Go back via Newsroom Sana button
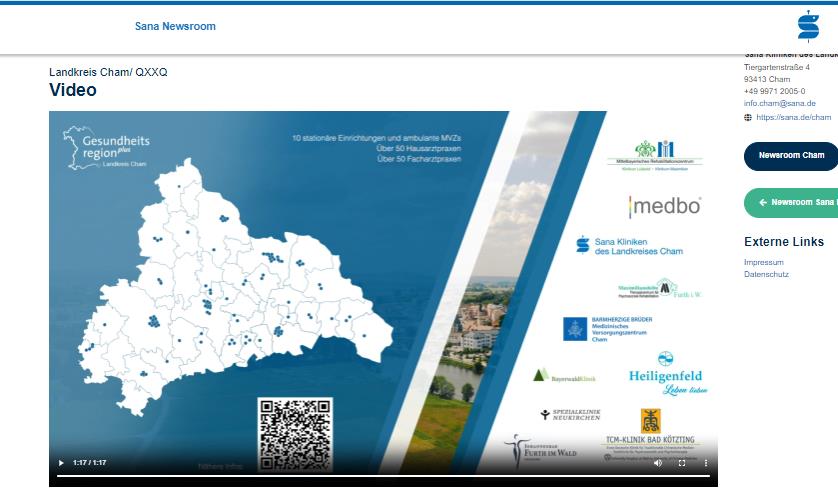 [791, 203]
